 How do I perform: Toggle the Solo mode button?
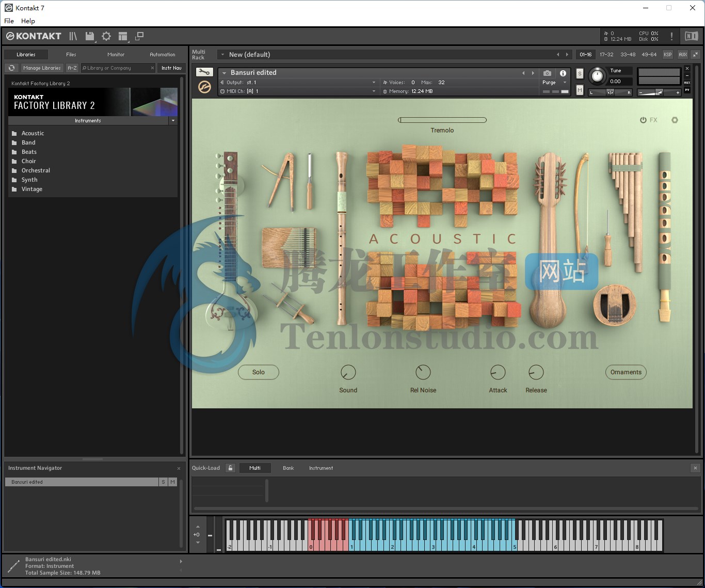(259, 372)
